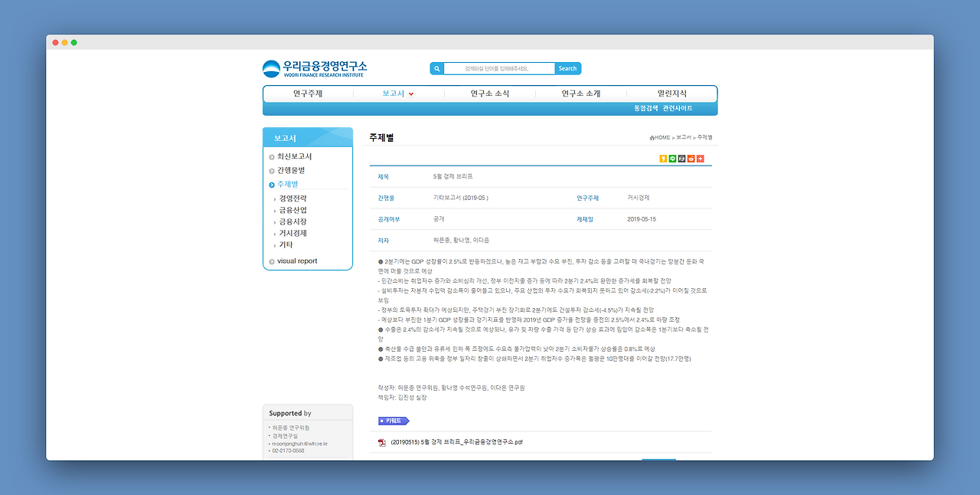
Task: Click the macOS green maximize window button
Action: (74, 42)
